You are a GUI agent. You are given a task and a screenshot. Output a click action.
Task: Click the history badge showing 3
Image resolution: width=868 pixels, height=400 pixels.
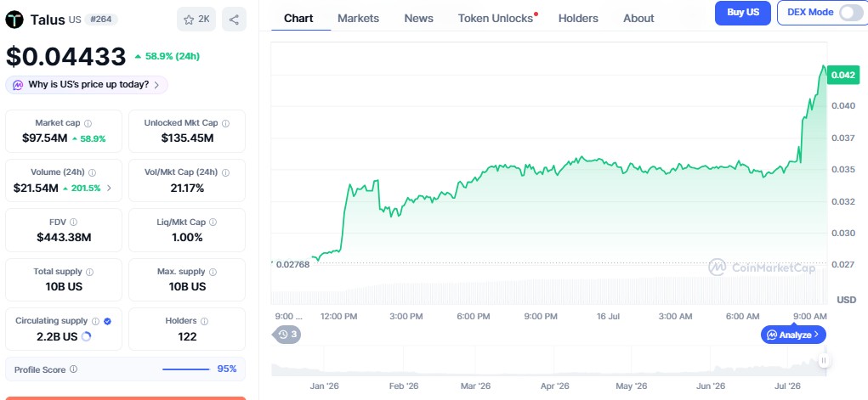(x=286, y=334)
